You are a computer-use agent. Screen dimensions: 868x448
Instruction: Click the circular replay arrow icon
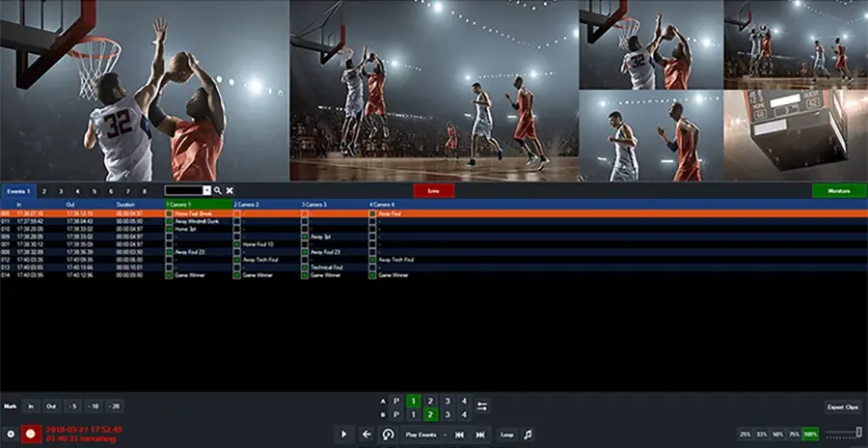point(388,434)
